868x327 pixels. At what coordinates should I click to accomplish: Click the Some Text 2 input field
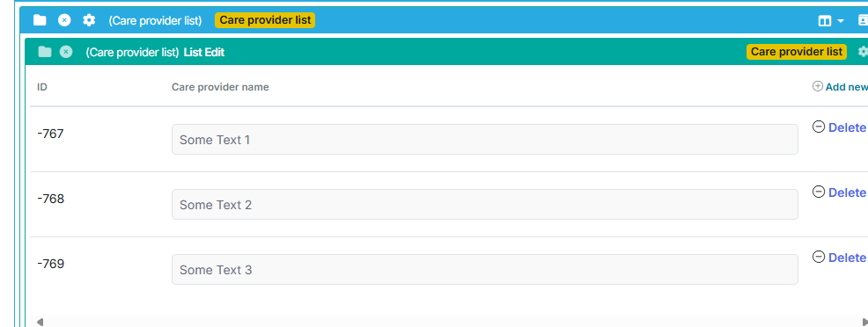[x=485, y=204]
